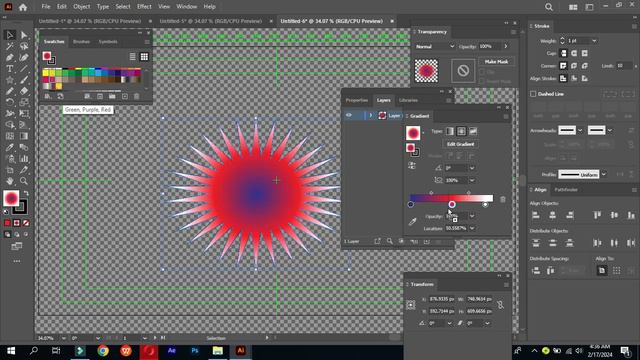Switch Swatches panel to list view
Screen dimensions: 640x360
pyautogui.click(x=132, y=57)
